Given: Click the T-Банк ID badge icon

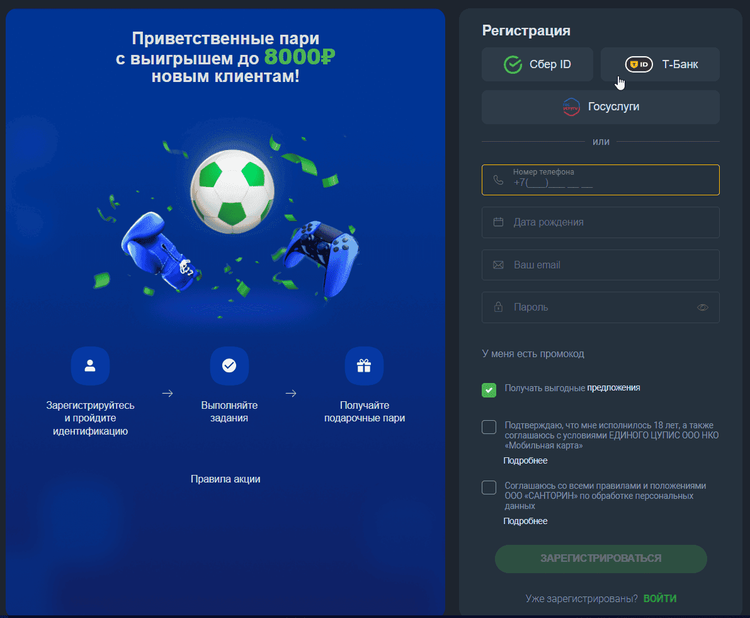Looking at the screenshot, I should tap(639, 64).
